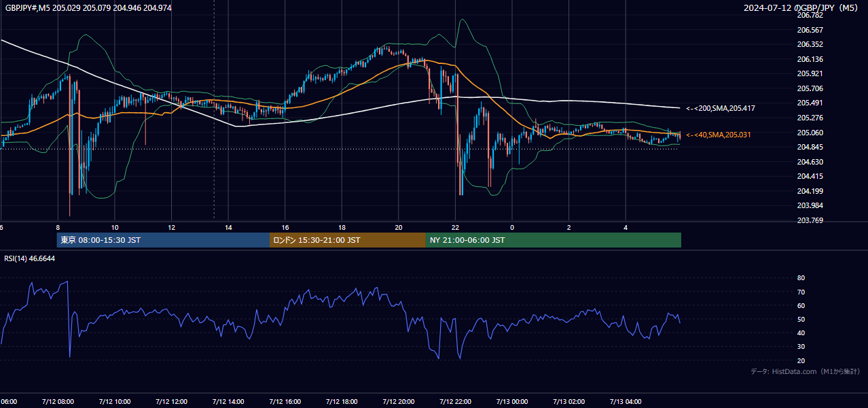Click price level 205.491 on the axis
This screenshot has width=868, height=408.
pyautogui.click(x=810, y=103)
